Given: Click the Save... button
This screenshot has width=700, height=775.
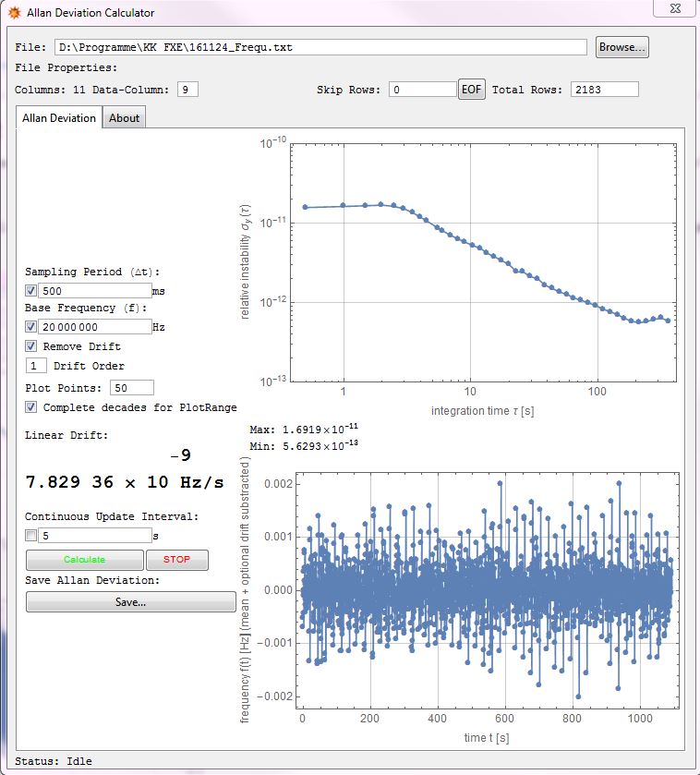Looking at the screenshot, I should [131, 601].
